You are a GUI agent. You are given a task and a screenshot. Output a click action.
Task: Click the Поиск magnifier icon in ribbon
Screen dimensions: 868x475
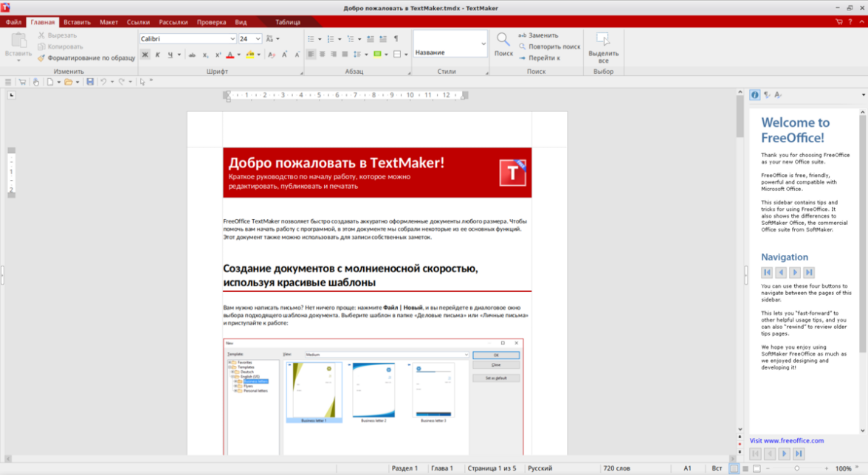coord(503,40)
